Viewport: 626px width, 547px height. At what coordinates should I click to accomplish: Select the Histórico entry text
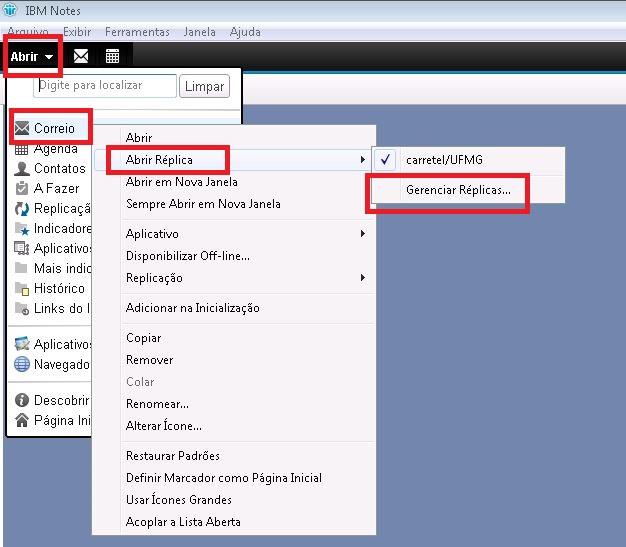coord(59,288)
